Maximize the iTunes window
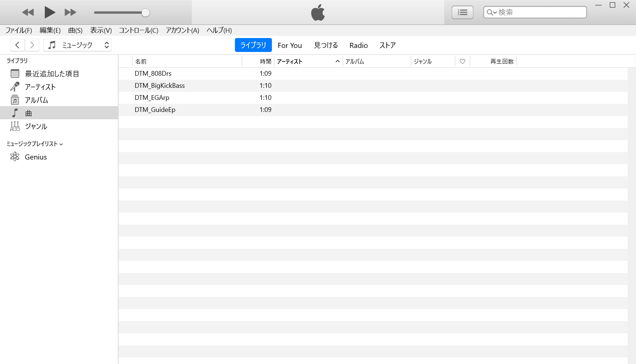636x364 pixels. coord(613,5)
